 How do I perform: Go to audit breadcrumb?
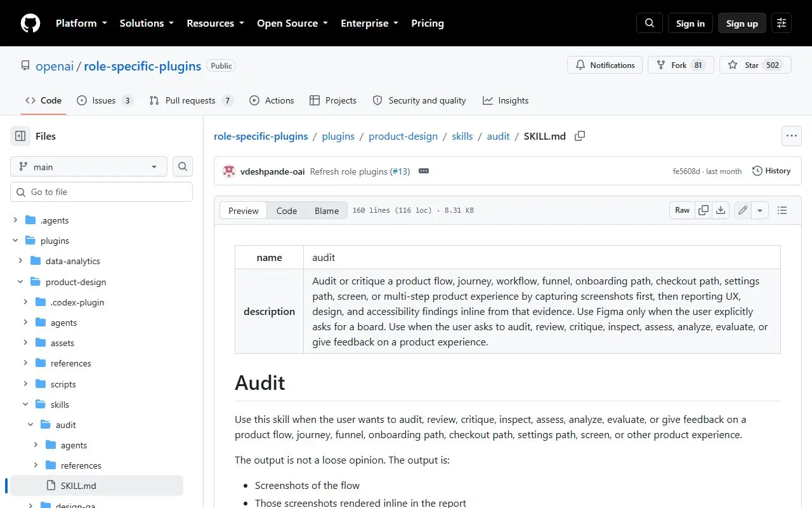point(498,136)
